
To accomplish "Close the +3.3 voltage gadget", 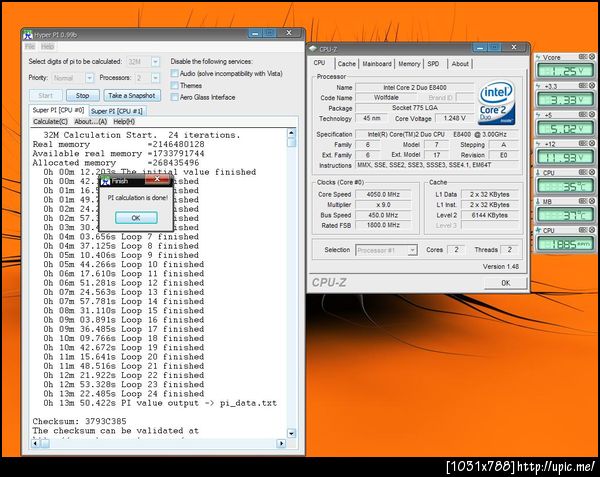I will click(592, 85).
